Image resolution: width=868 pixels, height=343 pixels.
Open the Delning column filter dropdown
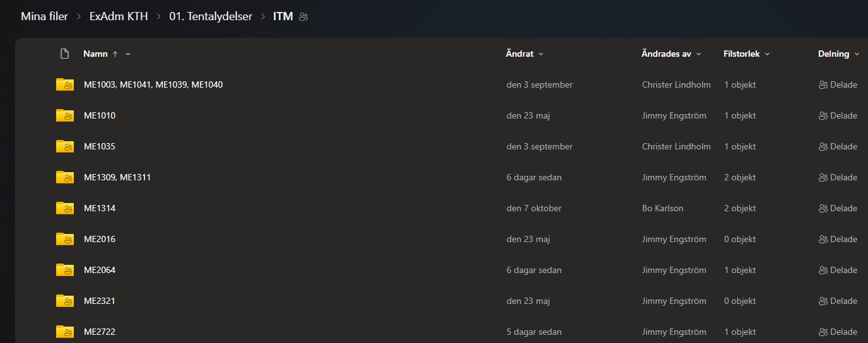[857, 54]
